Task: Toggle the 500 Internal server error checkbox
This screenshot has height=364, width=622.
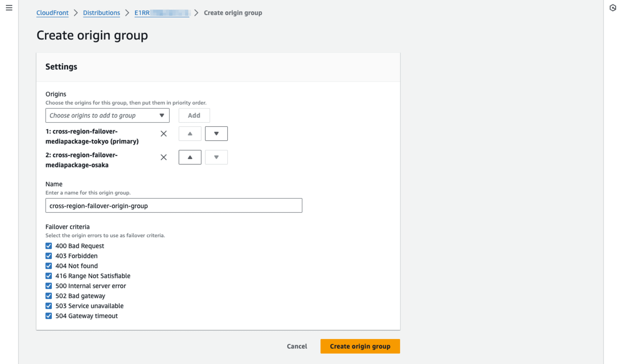Action: (49, 286)
